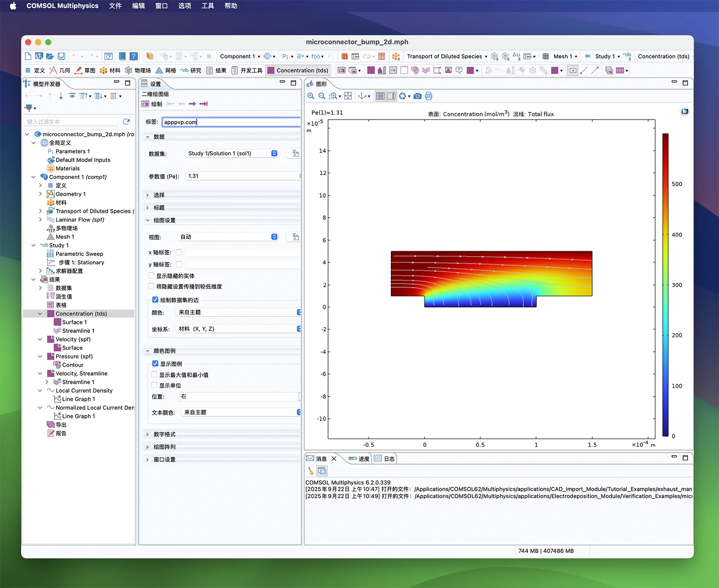Viewport: 719px width, 588px height.
Task: Add a Streamline plot from ribbon
Action: 426,71
